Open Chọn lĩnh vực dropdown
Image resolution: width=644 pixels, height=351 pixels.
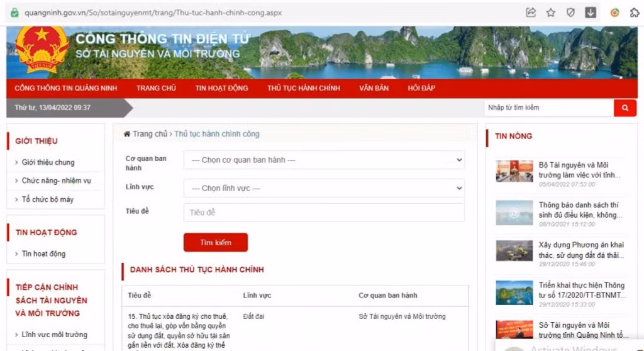coord(324,188)
